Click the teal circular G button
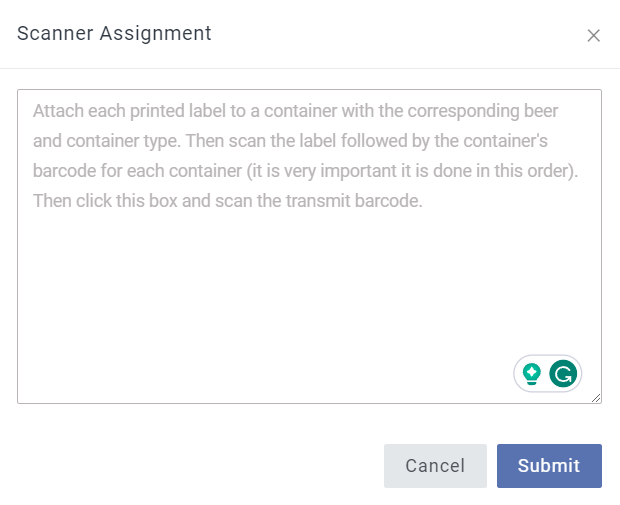Screen dimensions: 620x505 click(x=564, y=374)
